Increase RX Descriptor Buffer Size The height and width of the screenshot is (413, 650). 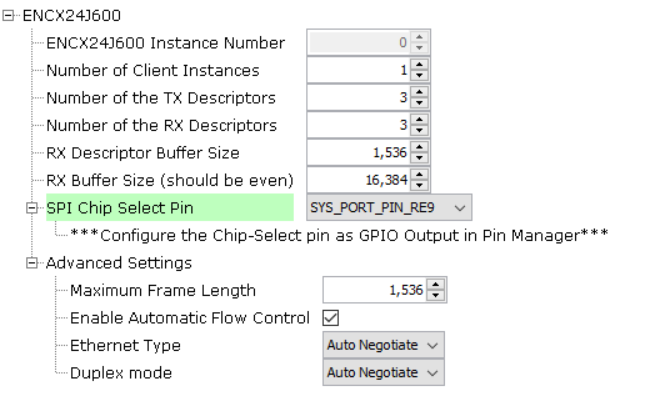pyautogui.click(x=420, y=148)
